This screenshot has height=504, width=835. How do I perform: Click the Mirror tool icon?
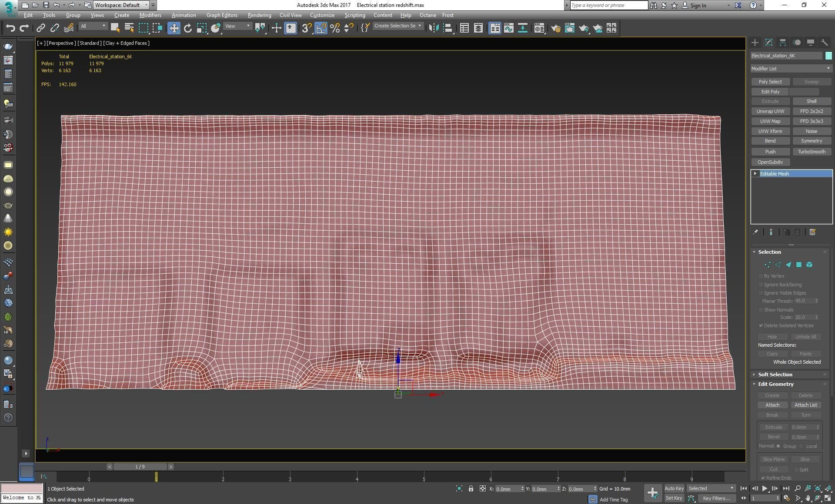click(x=434, y=28)
